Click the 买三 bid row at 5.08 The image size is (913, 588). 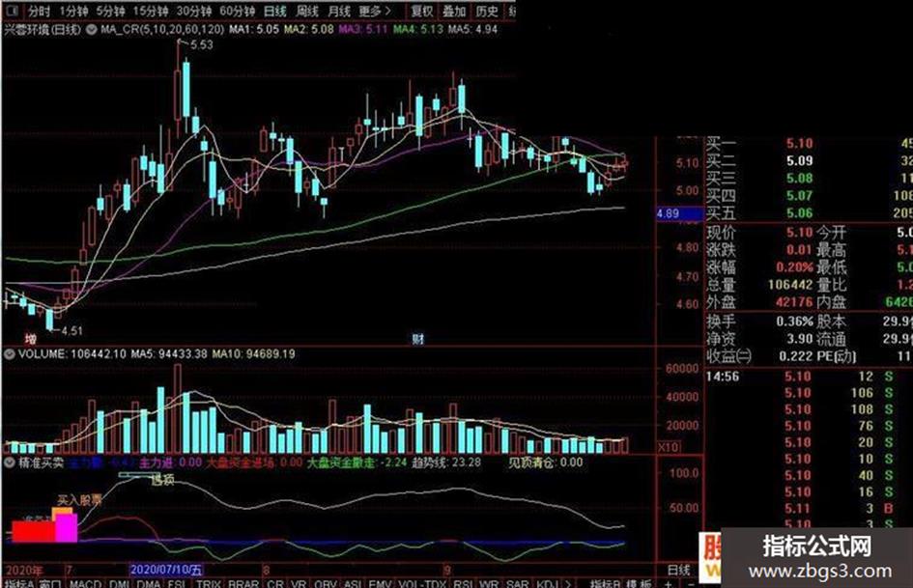[x=809, y=179]
